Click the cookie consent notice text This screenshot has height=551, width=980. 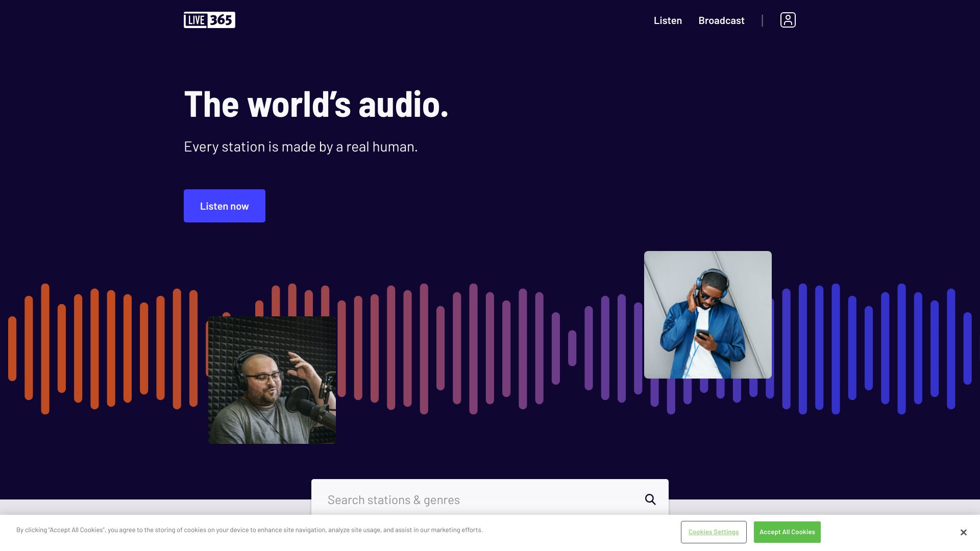pos(249,530)
